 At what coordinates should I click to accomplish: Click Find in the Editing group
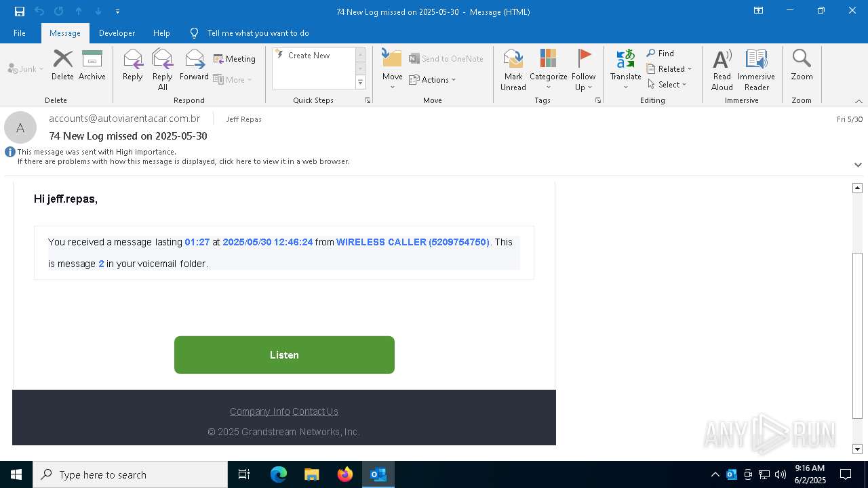pos(660,53)
